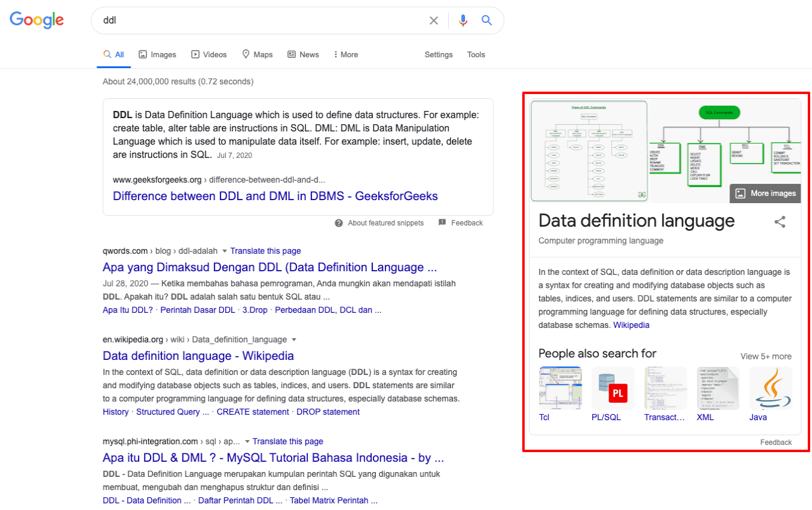Switch to the Images tab
The width and height of the screenshot is (812, 510).
(x=157, y=55)
